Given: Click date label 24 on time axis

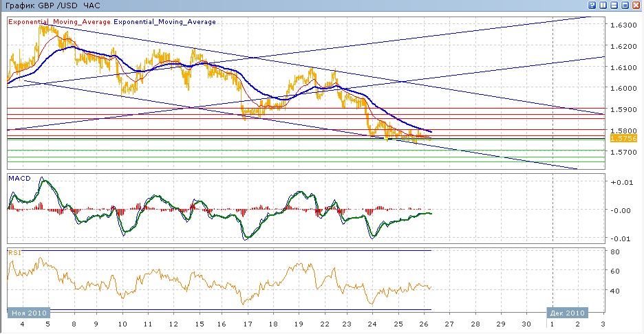Looking at the screenshot, I should 372,324.
